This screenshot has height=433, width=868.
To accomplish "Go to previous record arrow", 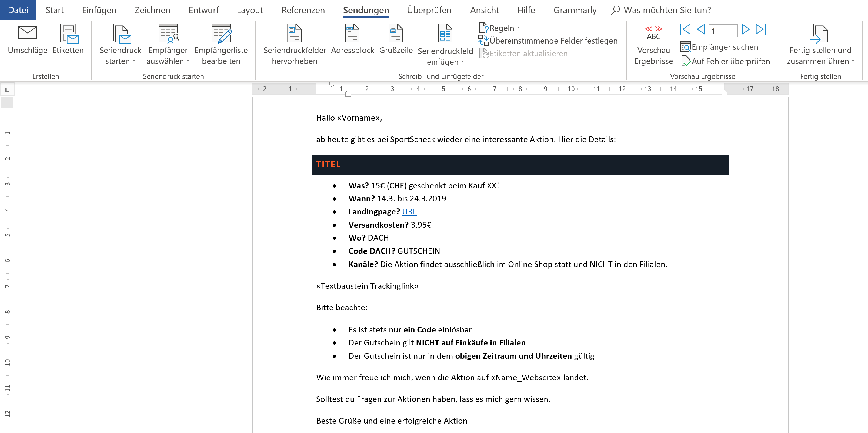I will [x=701, y=30].
